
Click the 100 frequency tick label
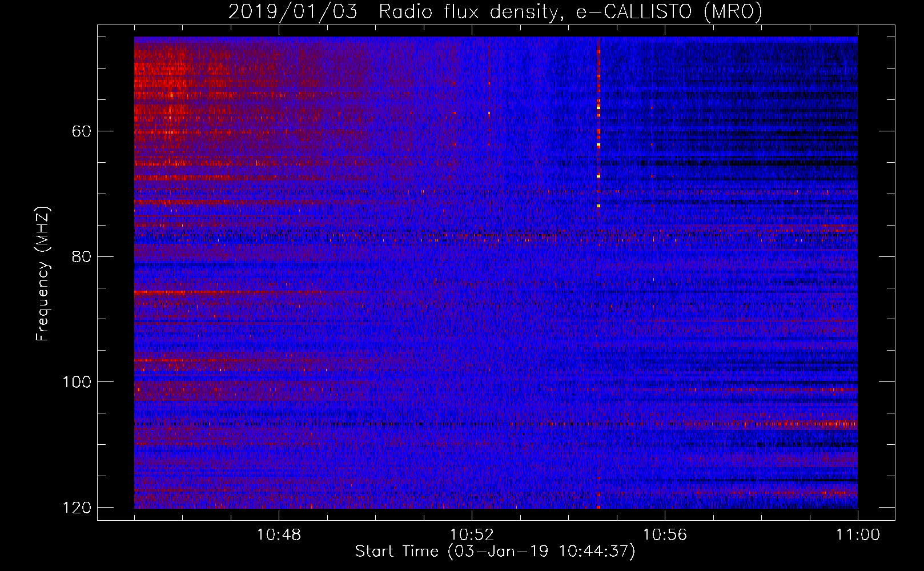pyautogui.click(x=77, y=382)
